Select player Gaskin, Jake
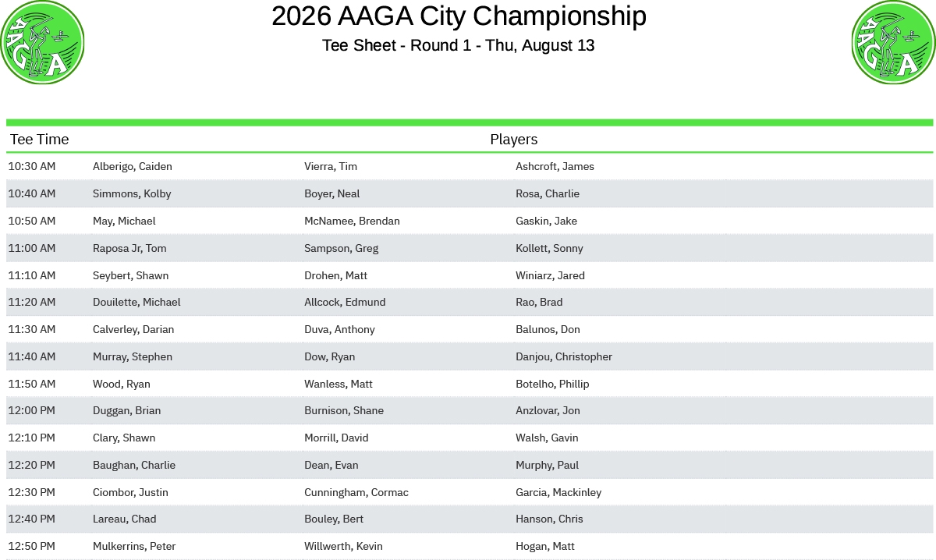 point(547,221)
